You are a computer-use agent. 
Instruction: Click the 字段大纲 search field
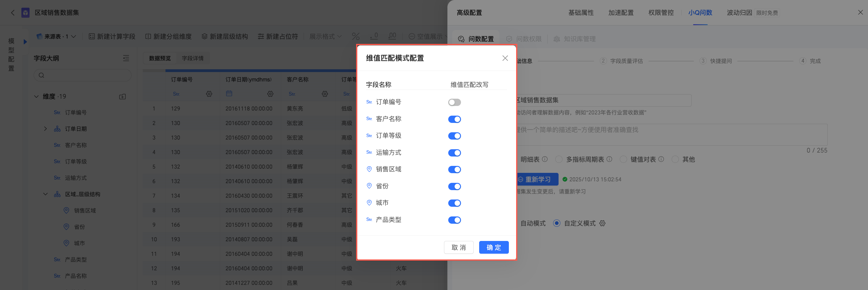82,75
